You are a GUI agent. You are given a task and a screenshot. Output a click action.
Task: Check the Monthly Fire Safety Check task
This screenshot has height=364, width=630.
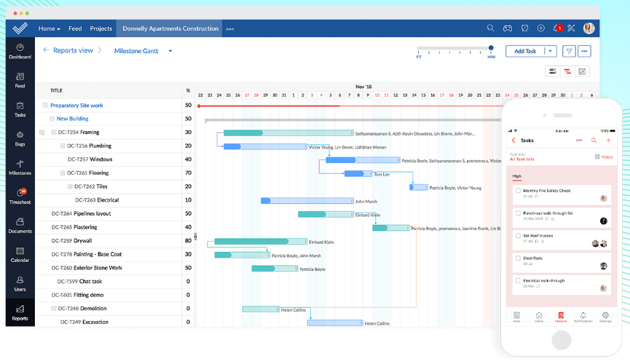[x=518, y=191]
